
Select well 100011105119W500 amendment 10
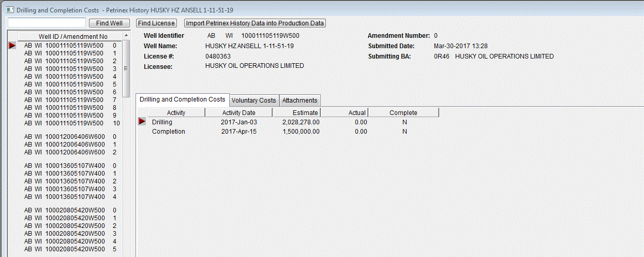point(72,123)
